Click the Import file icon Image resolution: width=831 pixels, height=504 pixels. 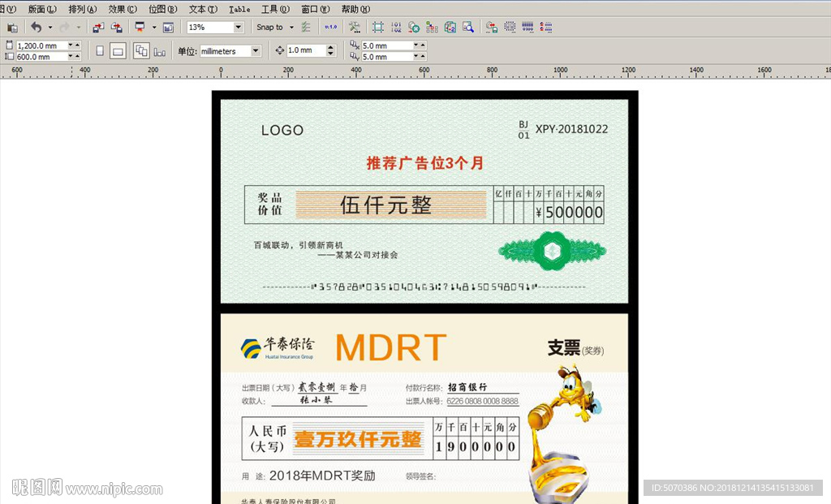click(98, 28)
